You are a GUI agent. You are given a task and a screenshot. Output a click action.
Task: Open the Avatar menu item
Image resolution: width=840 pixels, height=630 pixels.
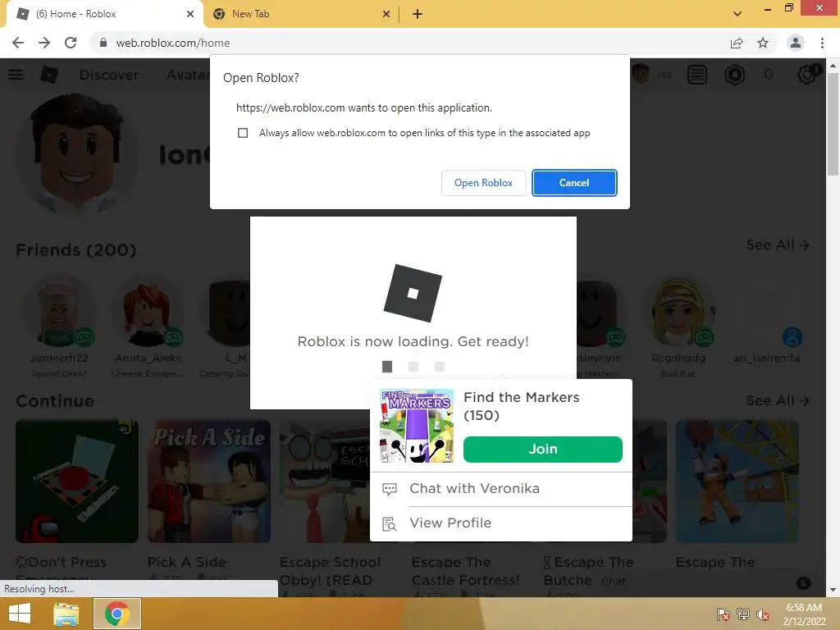[188, 75]
